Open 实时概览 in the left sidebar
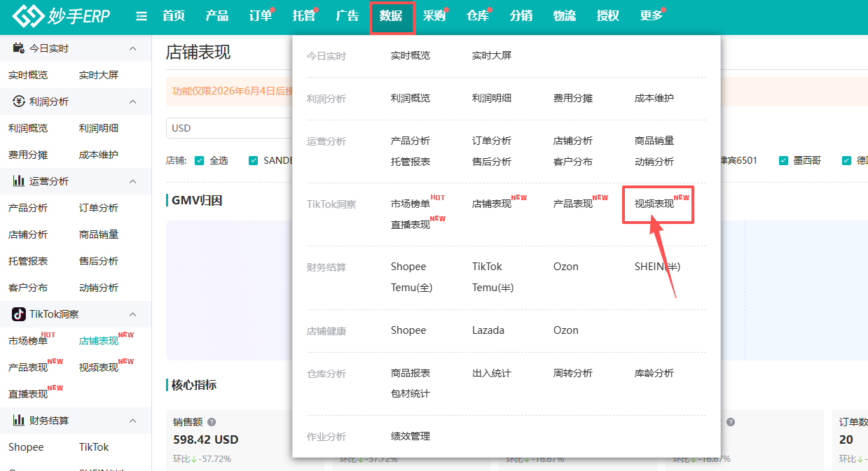The image size is (868, 471). pos(28,75)
